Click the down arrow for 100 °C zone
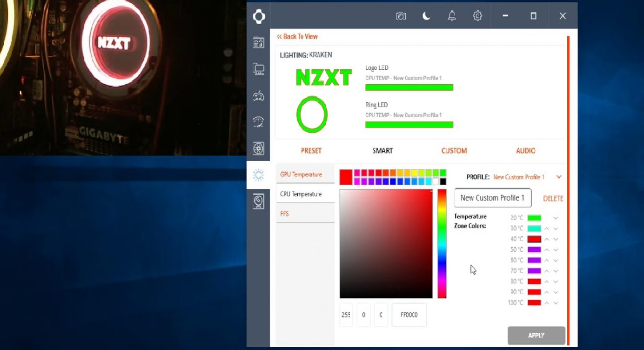The width and height of the screenshot is (644, 350). (x=556, y=303)
